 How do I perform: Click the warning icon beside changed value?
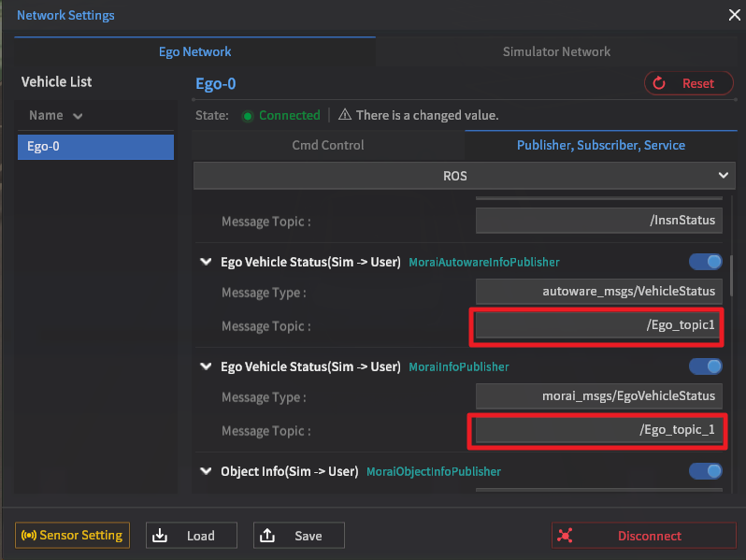345,115
